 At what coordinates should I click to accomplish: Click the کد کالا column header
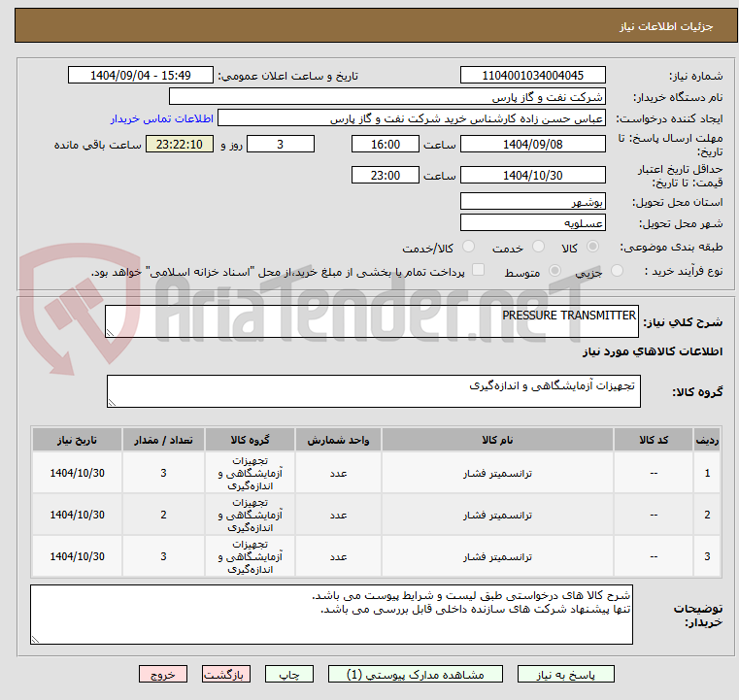[654, 440]
